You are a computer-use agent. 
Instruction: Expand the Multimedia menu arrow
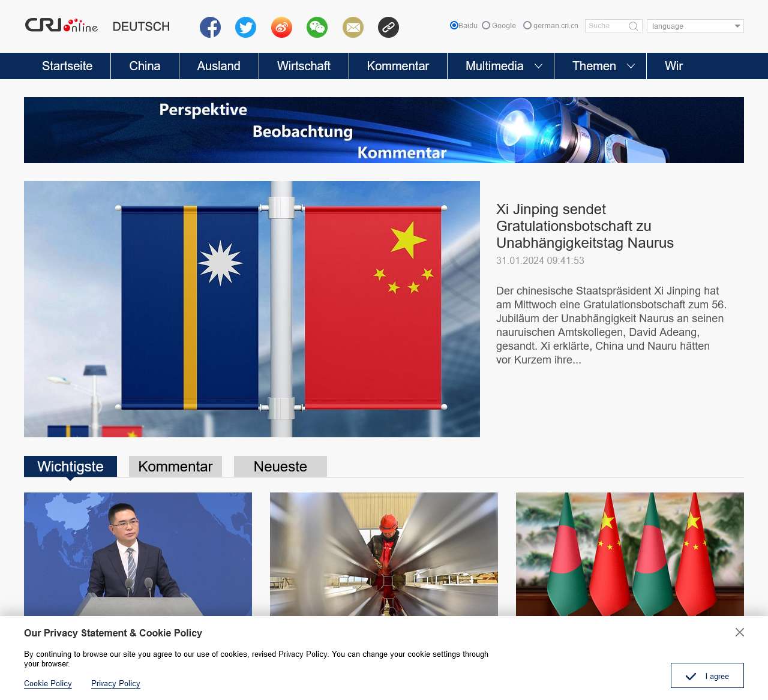539,66
